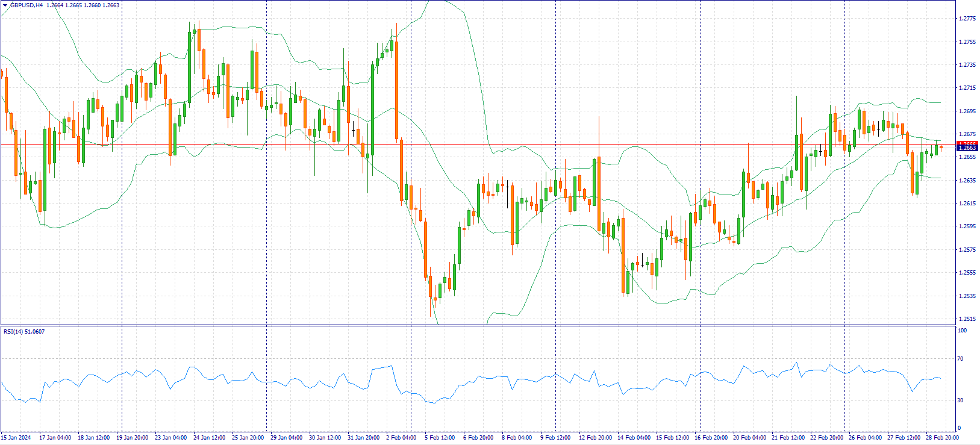Select the 1.2515 price scale label
Screen dimensions: 980x445
click(x=967, y=319)
